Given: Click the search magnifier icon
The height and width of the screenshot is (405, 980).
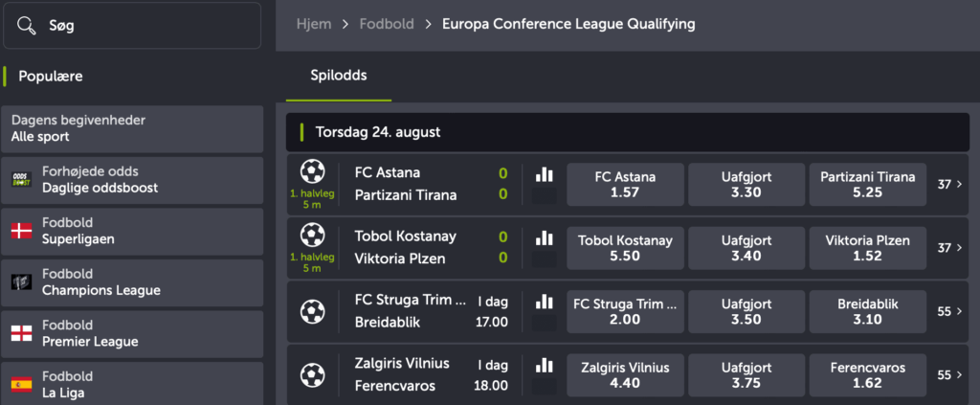Looking at the screenshot, I should [x=28, y=26].
